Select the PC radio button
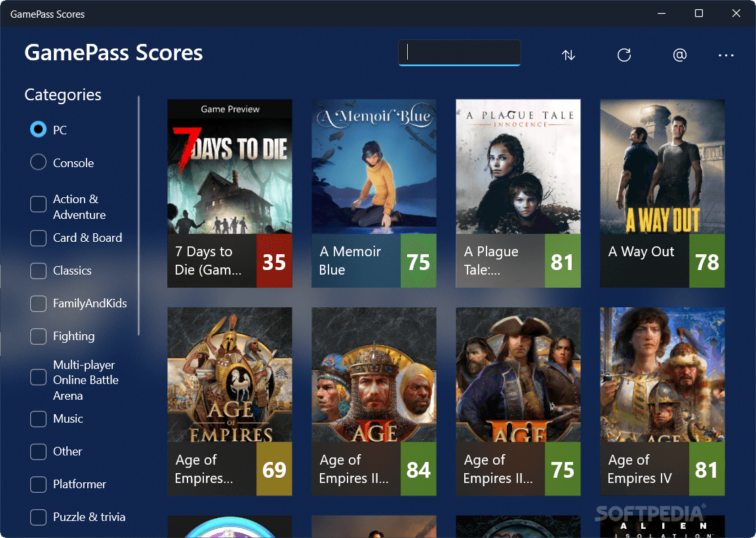The image size is (756, 538). pos(38,130)
